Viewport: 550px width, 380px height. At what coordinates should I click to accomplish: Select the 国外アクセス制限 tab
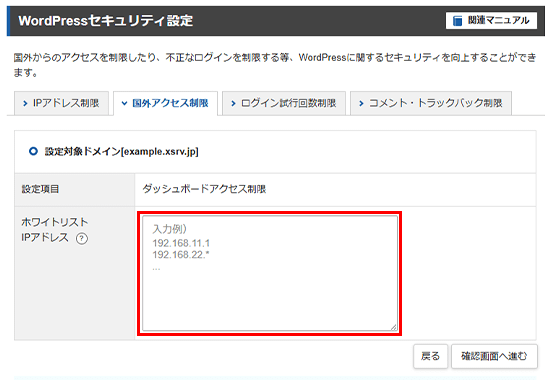[165, 103]
